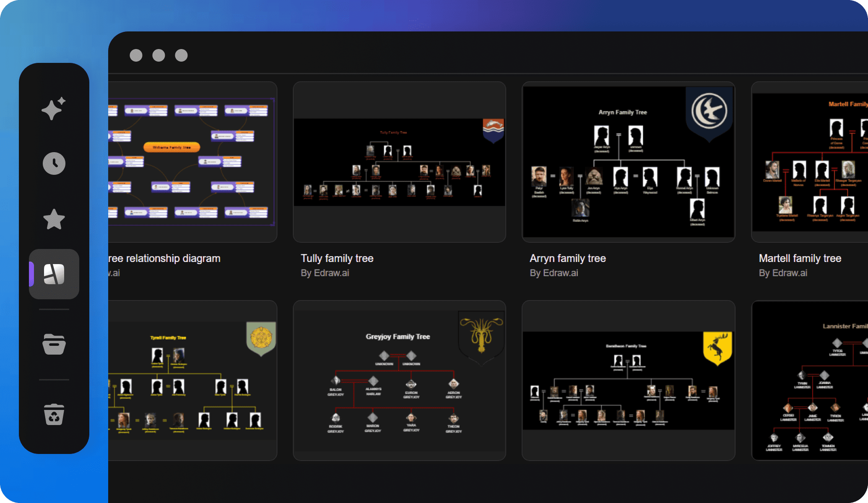This screenshot has width=868, height=503.
Task: Open the Lannister Family Tree thumbnail
Action: pos(810,381)
